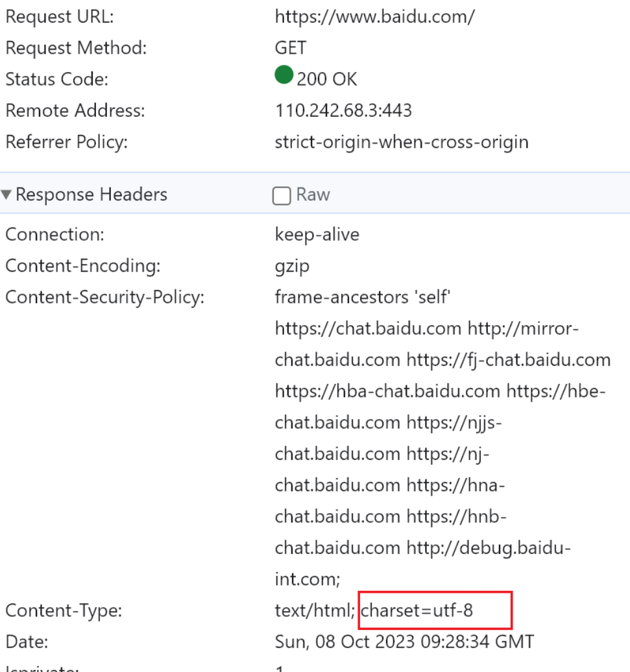Viewport: 630px width, 672px height.
Task: Click the 200 OK status text
Action: [x=327, y=79]
